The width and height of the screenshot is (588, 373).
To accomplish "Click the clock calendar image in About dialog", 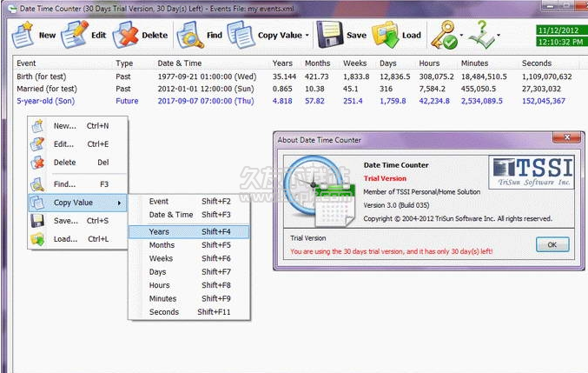I will tap(320, 192).
